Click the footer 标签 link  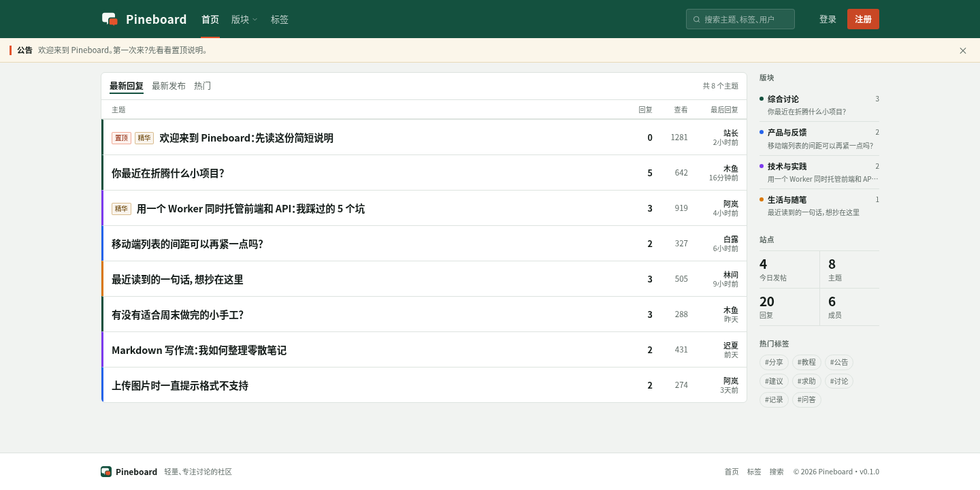(754, 472)
